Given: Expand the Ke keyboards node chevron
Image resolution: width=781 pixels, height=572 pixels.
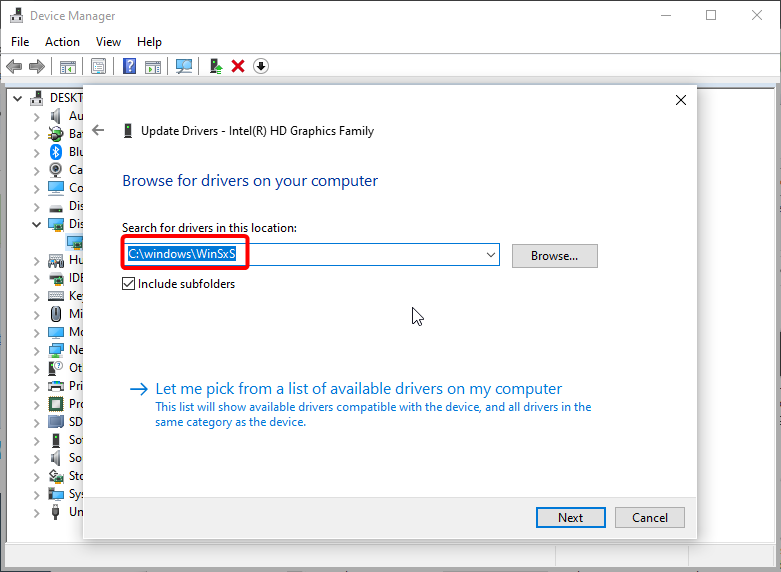Looking at the screenshot, I should point(36,296).
